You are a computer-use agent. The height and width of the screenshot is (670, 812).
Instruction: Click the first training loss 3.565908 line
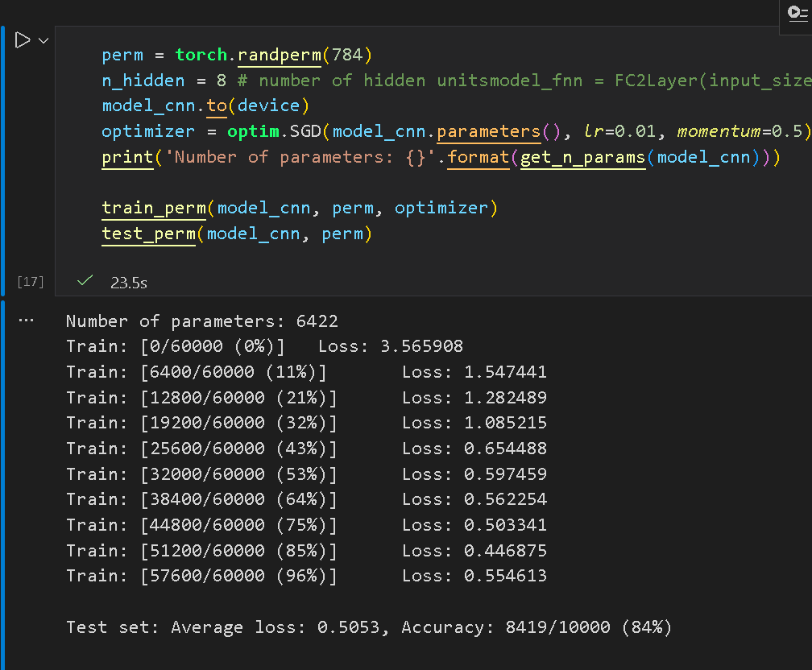[x=264, y=347]
